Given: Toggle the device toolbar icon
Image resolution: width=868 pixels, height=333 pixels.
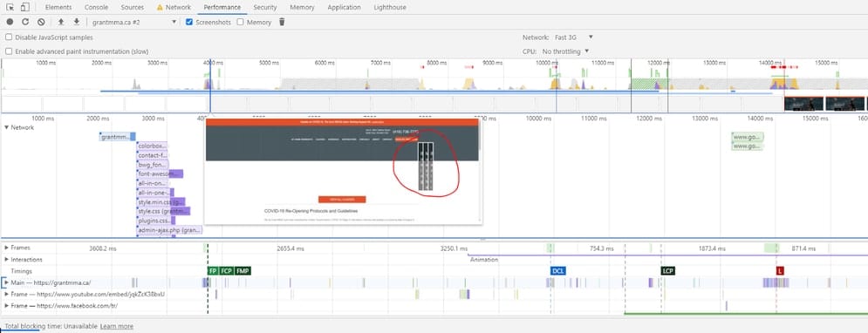Looking at the screenshot, I should point(25,7).
